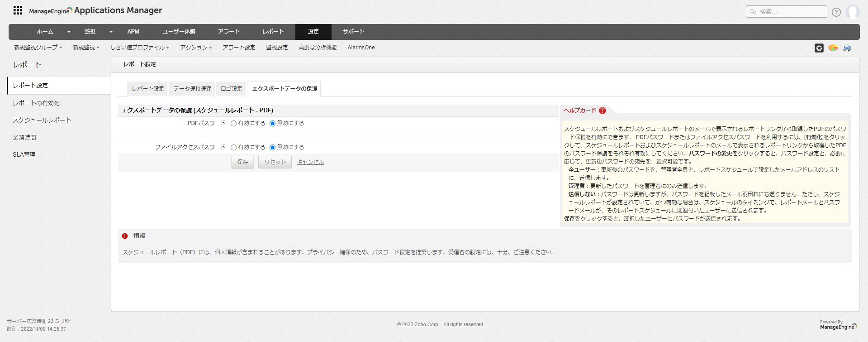Open スケジュールレポート in the sidebar
The image size is (868, 342).
click(42, 120)
